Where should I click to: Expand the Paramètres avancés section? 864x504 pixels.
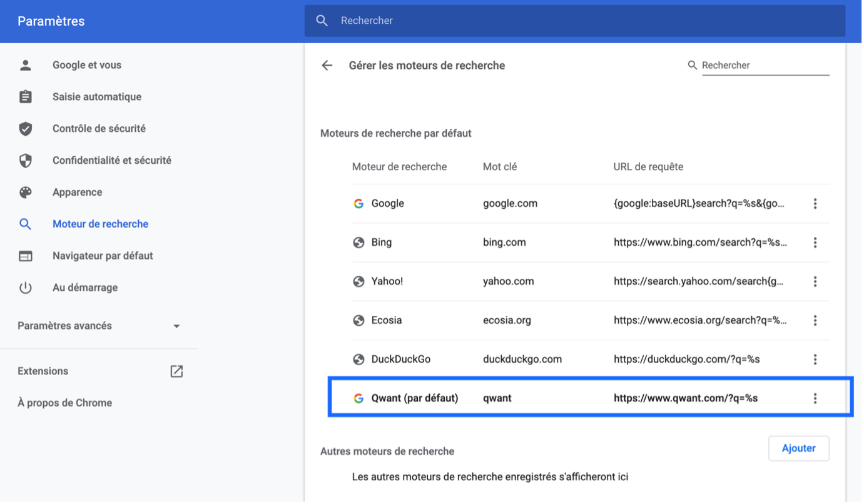176,326
